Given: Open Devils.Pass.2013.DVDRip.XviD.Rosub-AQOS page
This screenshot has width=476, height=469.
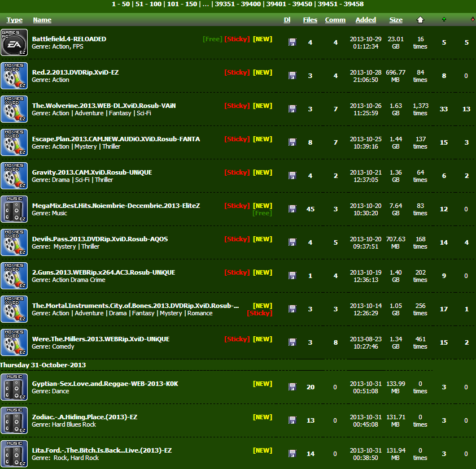Looking at the screenshot, I should pyautogui.click(x=100, y=239).
